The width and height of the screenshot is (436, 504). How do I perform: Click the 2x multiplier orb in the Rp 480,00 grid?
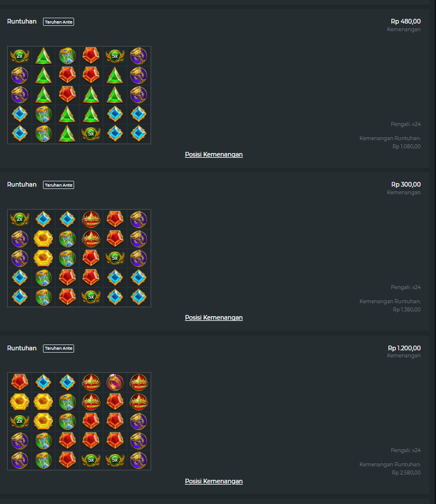[19, 56]
